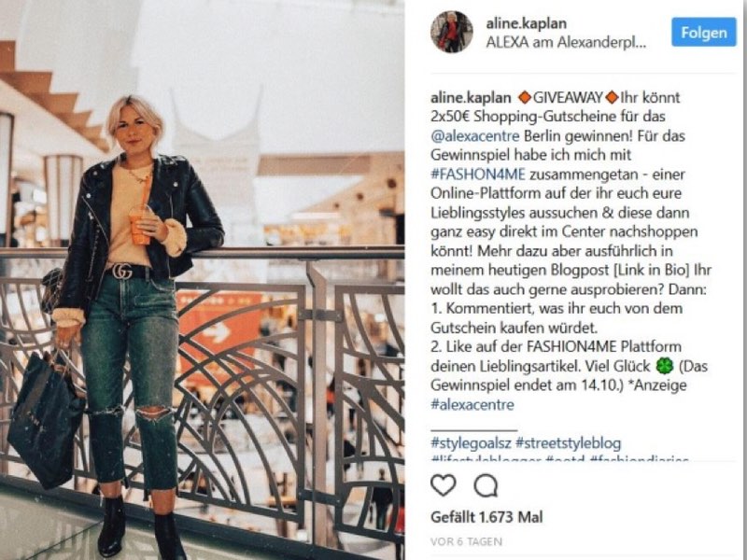Open post timestamp Vor 6 Tagen
Screen dimensions: 747x560
pyautogui.click(x=466, y=542)
